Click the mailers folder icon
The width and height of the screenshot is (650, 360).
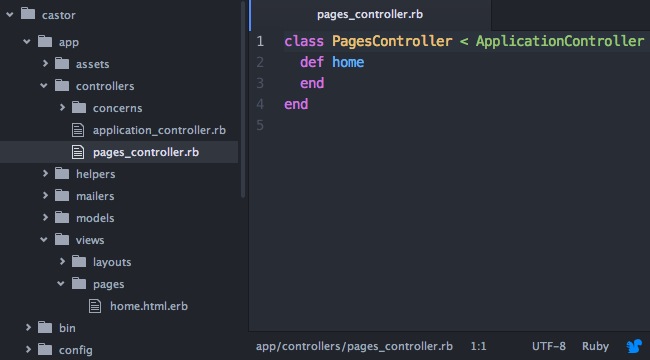pyautogui.click(x=62, y=195)
